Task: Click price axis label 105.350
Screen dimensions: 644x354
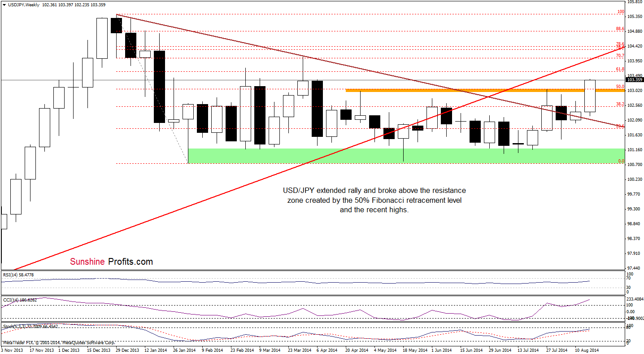Action: (x=634, y=17)
